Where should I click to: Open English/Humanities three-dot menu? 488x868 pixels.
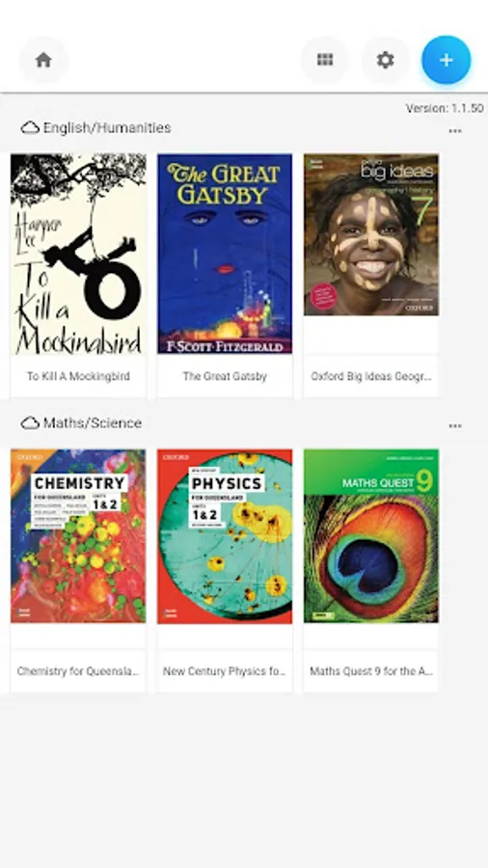pyautogui.click(x=455, y=131)
